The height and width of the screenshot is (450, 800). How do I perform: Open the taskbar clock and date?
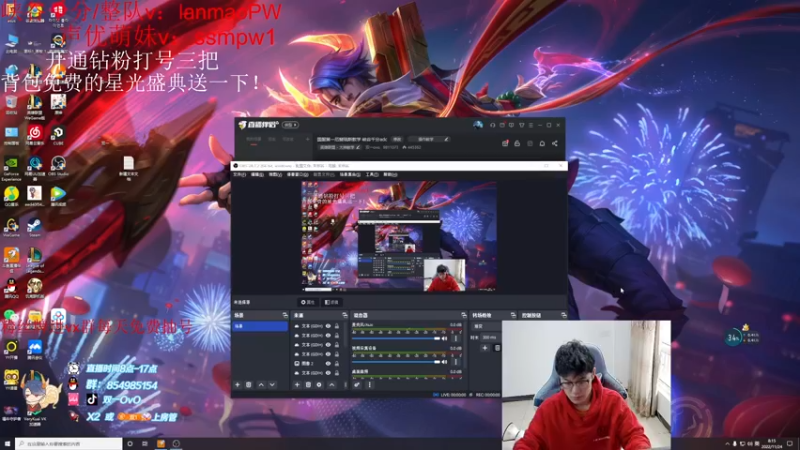pos(772,444)
